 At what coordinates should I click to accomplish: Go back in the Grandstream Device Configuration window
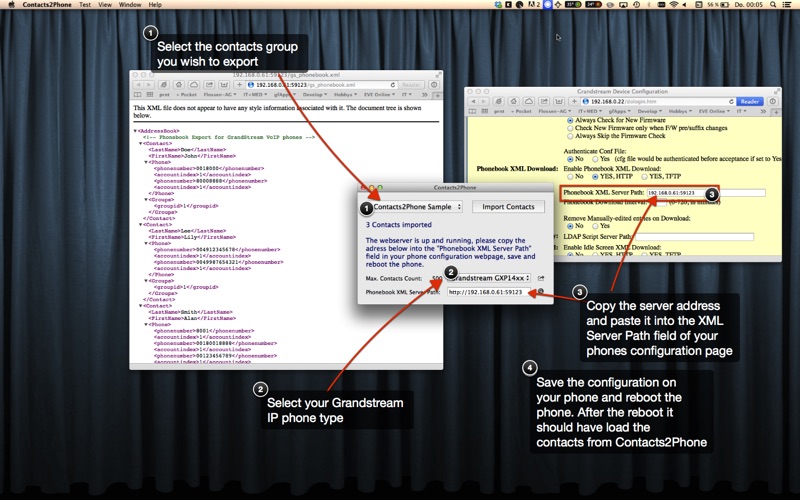473,102
